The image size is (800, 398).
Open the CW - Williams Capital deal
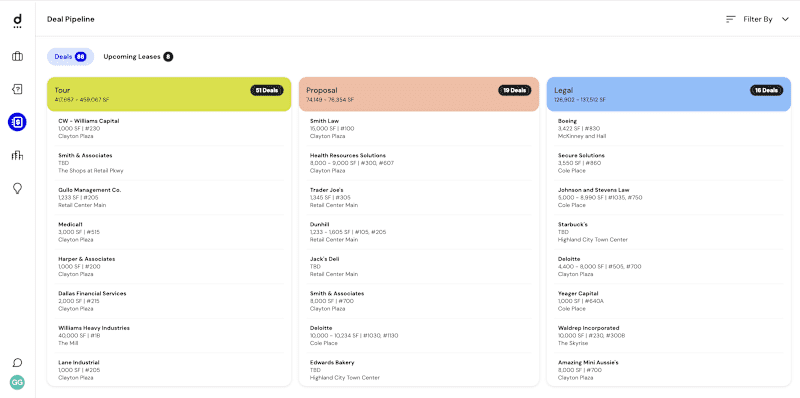point(170,129)
